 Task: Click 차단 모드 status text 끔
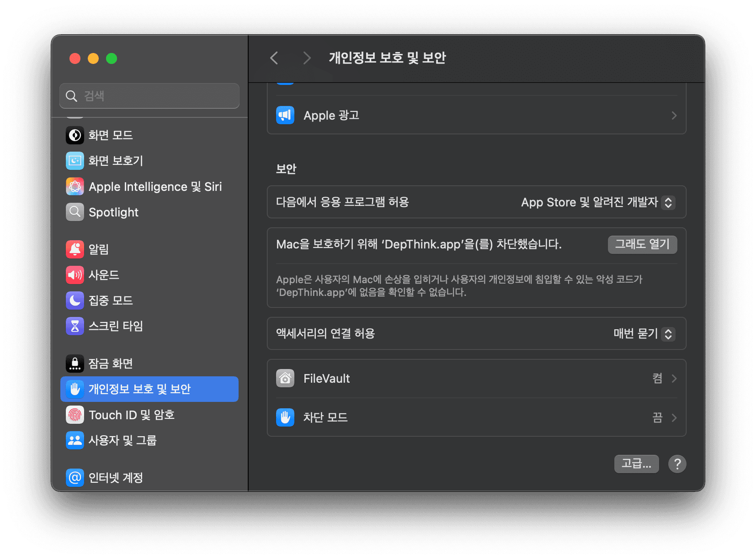pos(657,417)
